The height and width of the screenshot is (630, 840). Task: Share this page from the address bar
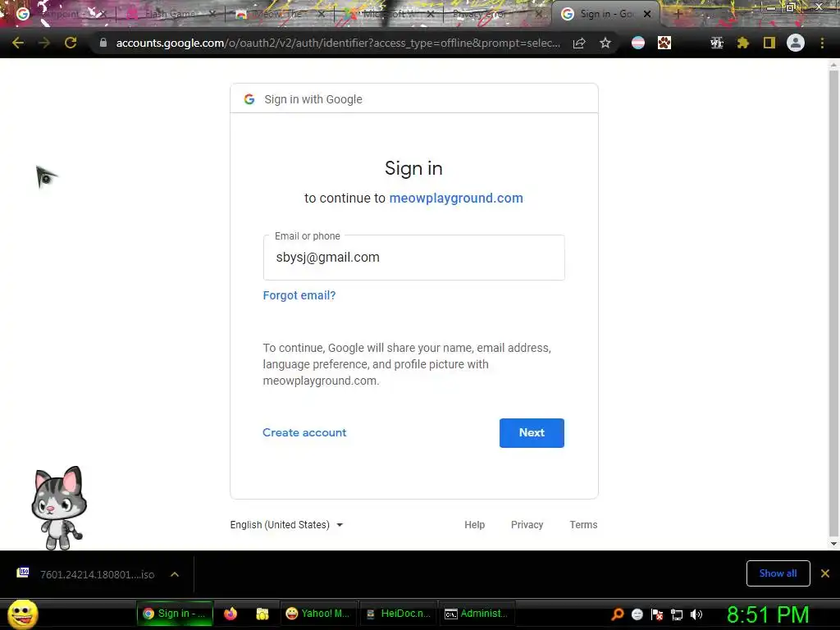[x=579, y=43]
